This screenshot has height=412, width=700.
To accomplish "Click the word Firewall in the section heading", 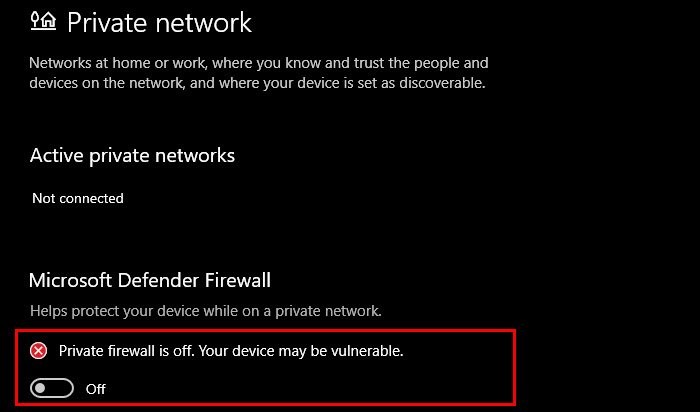I will (x=234, y=280).
